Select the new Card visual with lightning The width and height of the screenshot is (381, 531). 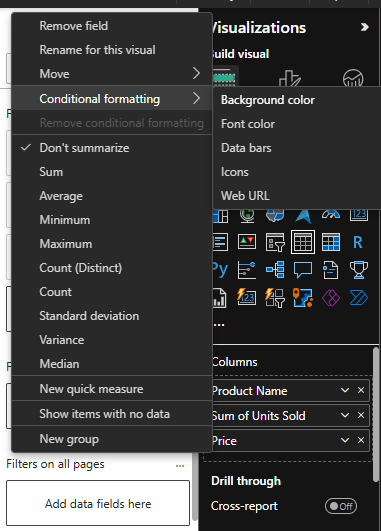pos(247,297)
